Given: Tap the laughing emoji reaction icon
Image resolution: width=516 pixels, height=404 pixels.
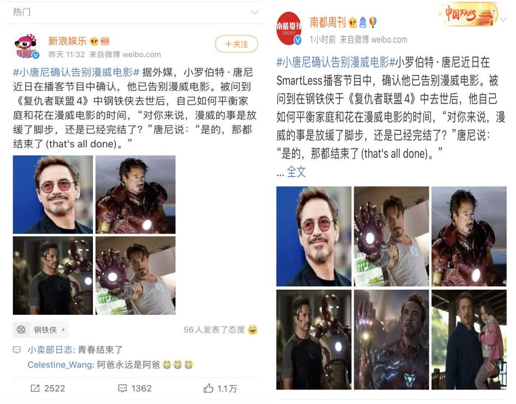Looking at the screenshot, I should click(x=253, y=330).
